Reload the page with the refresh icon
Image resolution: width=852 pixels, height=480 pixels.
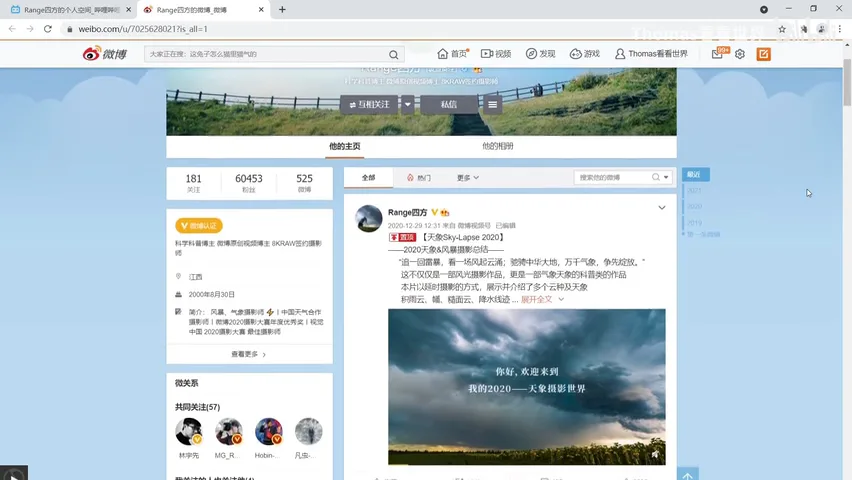point(48,29)
